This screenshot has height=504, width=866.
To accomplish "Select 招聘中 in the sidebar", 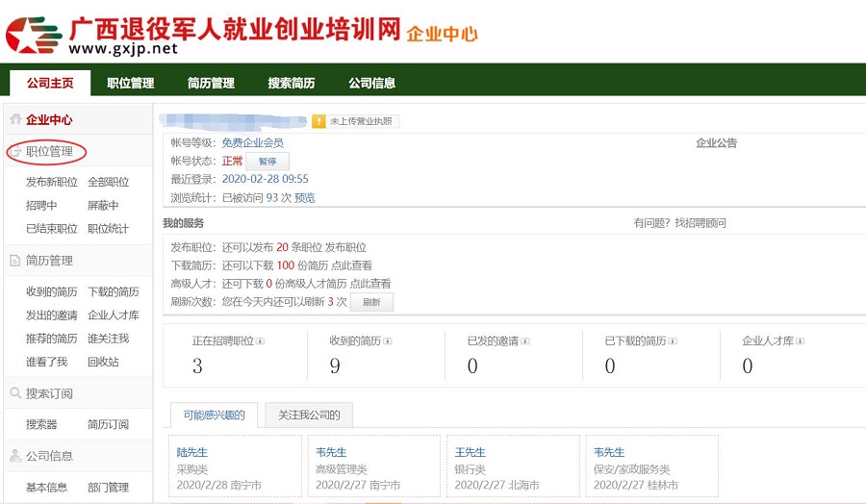I will coord(41,206).
